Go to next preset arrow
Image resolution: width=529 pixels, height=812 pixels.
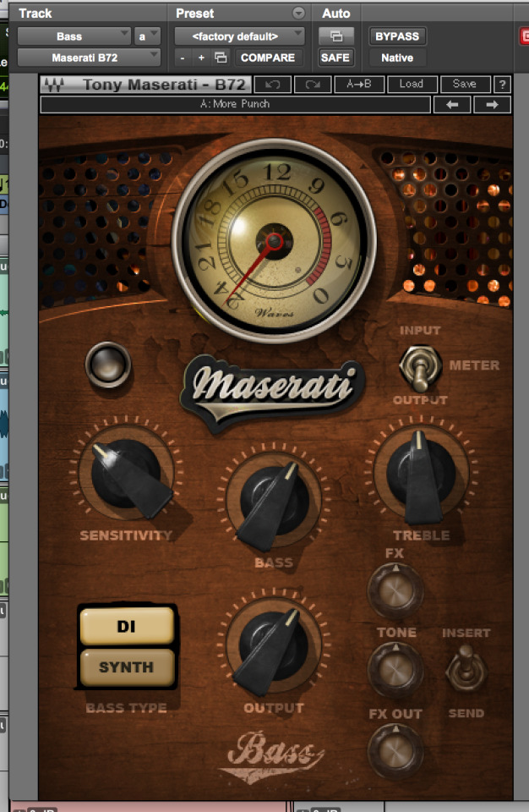click(493, 105)
